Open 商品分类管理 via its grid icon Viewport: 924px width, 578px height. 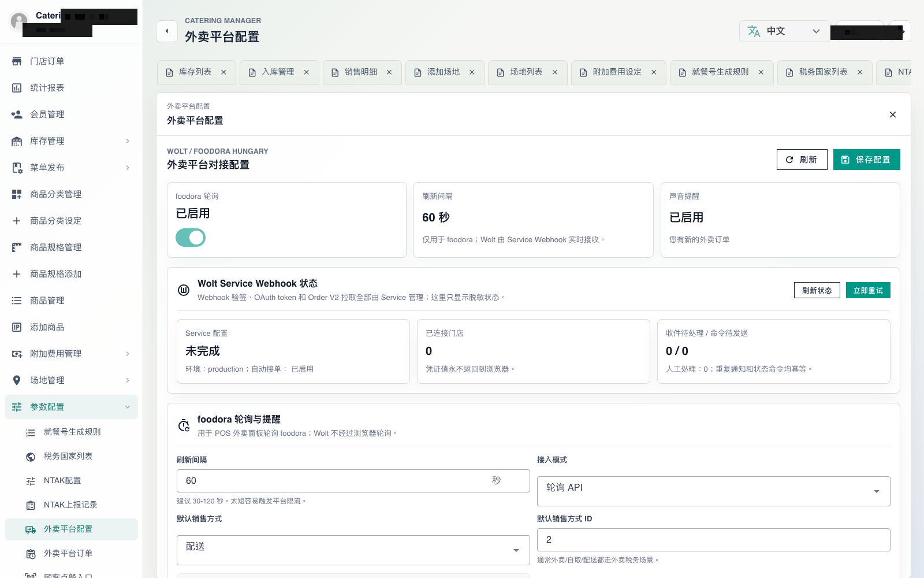[17, 194]
